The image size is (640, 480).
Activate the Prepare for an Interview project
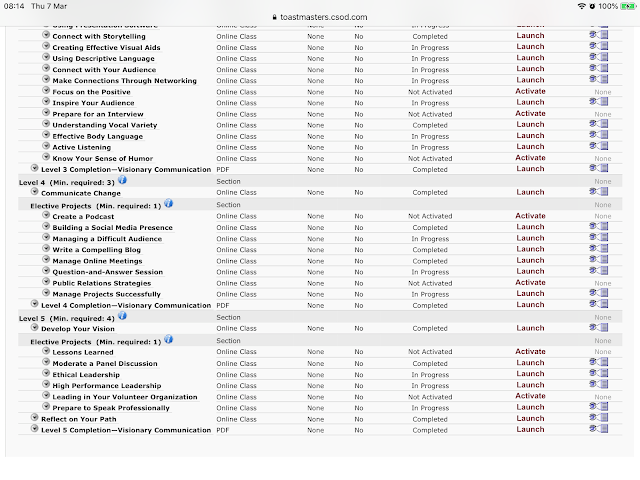coord(530,113)
